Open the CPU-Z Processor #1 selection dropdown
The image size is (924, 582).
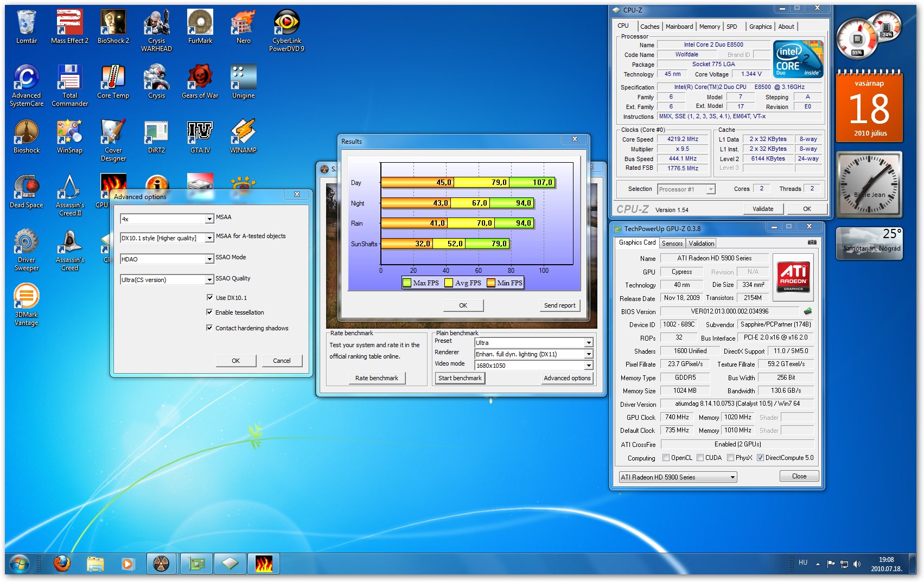click(x=686, y=189)
